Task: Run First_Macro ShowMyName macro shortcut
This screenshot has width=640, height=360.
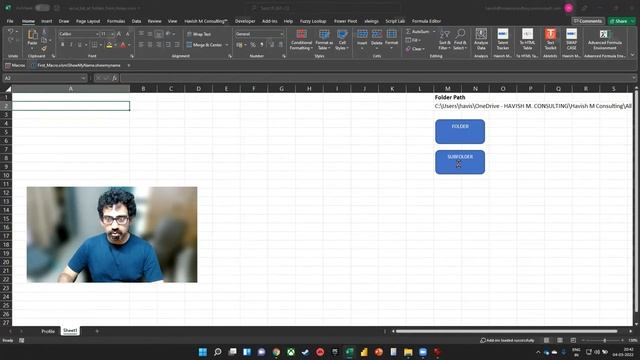Action: point(76,65)
